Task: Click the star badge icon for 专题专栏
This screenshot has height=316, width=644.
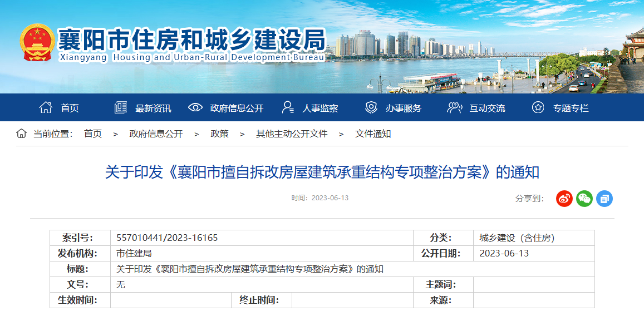Action: point(538,107)
